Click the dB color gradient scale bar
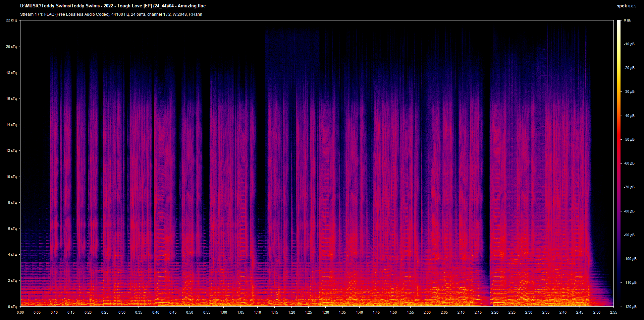This screenshot has height=320, width=644. (619, 163)
